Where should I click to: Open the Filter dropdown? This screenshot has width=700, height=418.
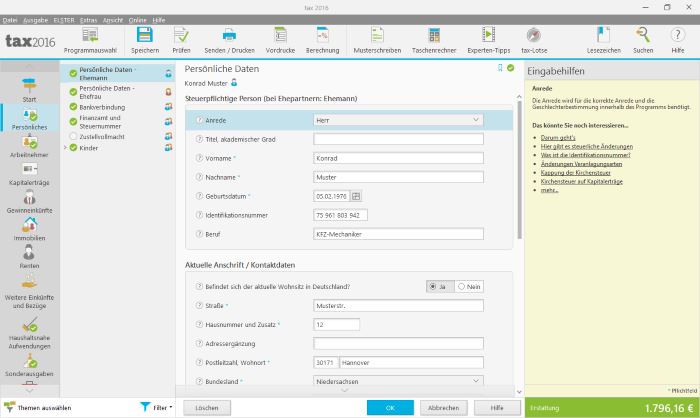pos(156,407)
